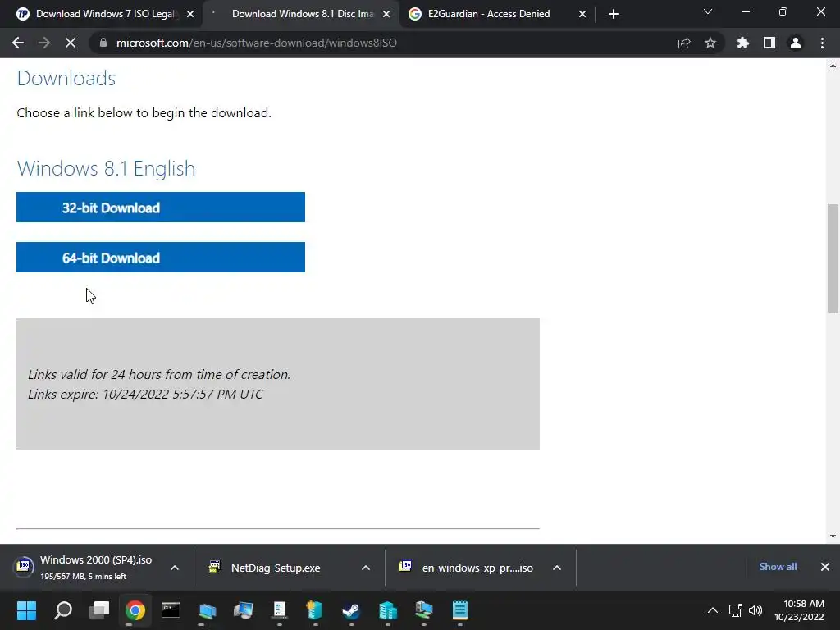
Task: Open a new browser tab
Action: point(614,14)
